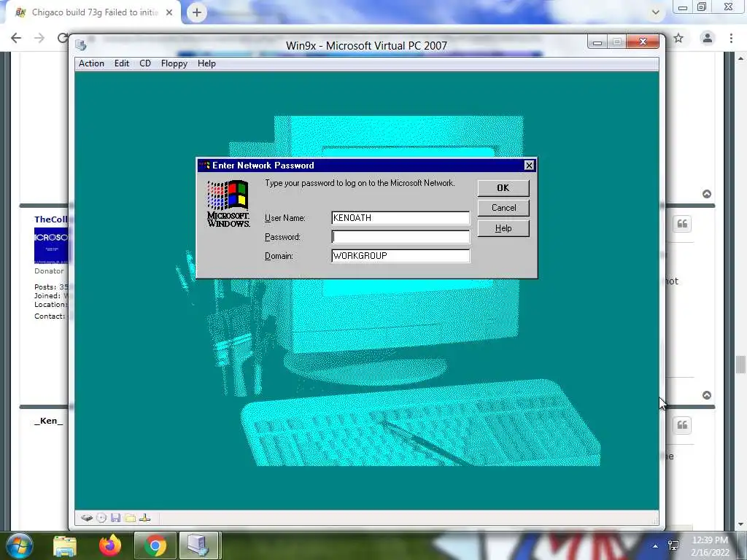The width and height of the screenshot is (747, 560).
Task: Click OK in the Enter Network Password dialog
Action: tap(503, 187)
